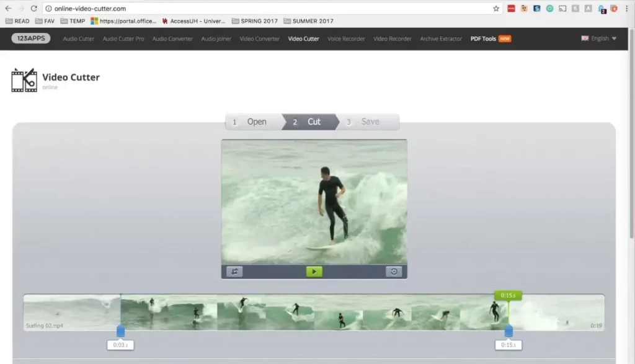The height and width of the screenshot is (364, 635).
Task: Select the green 0:15.5 end trim marker
Action: coord(508,296)
